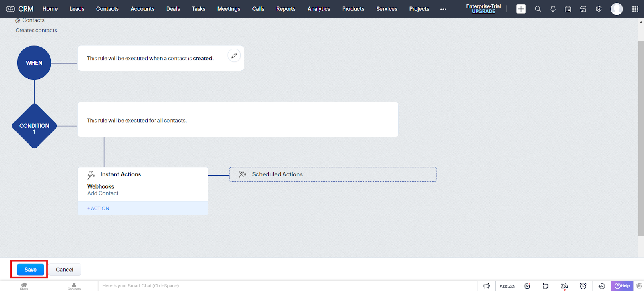Screen dimensions: 644x291
Task: Open the search magnifier icon
Action: (x=538, y=9)
